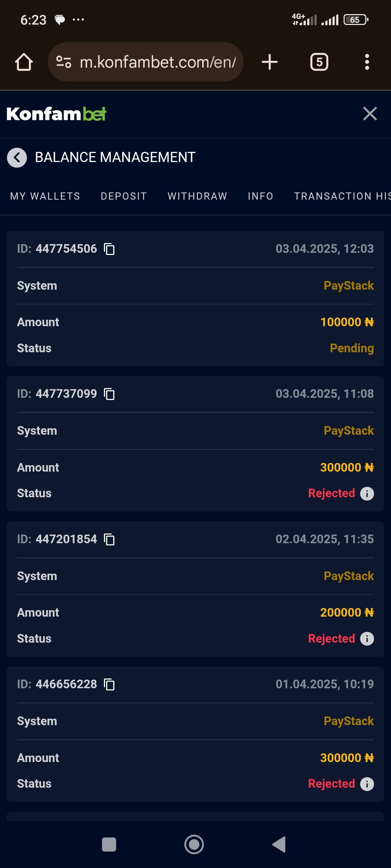
Task: Copy transaction ID 447737099
Action: 109,394
